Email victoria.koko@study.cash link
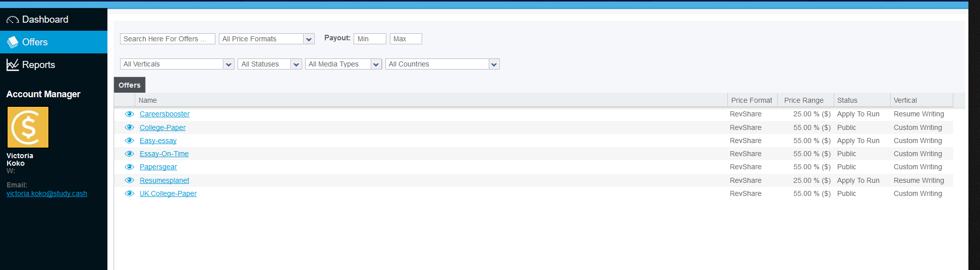The height and width of the screenshot is (270, 980). (x=47, y=193)
